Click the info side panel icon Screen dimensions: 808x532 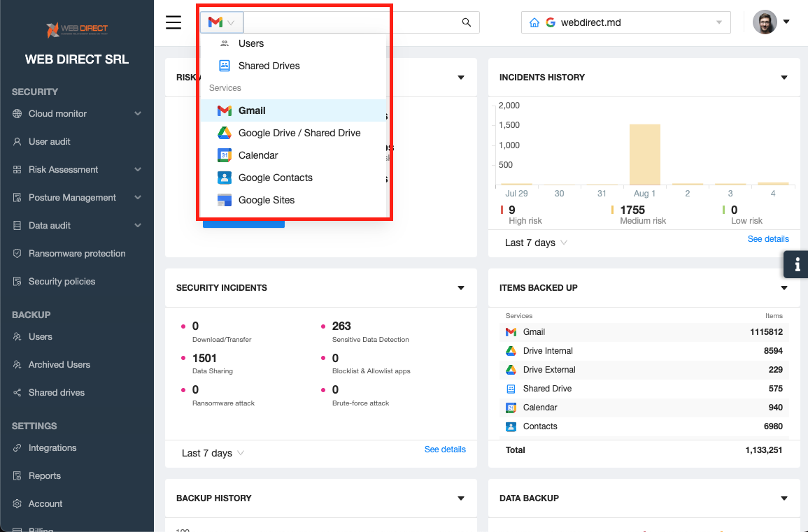[796, 264]
